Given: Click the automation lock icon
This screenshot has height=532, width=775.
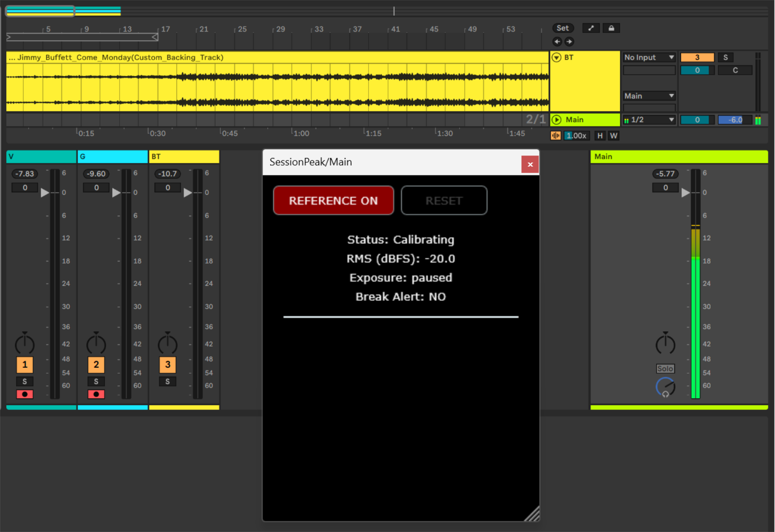Looking at the screenshot, I should click(x=611, y=28).
